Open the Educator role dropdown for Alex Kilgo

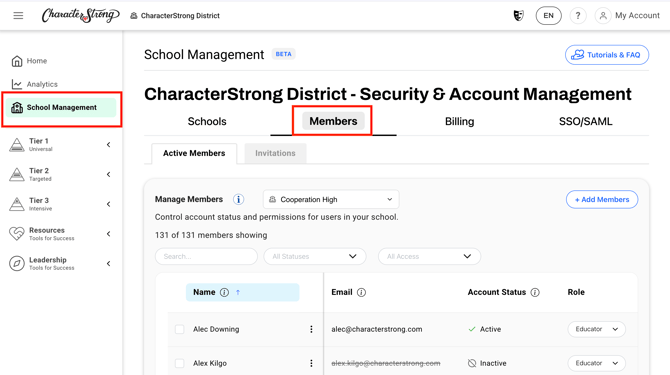(x=597, y=363)
